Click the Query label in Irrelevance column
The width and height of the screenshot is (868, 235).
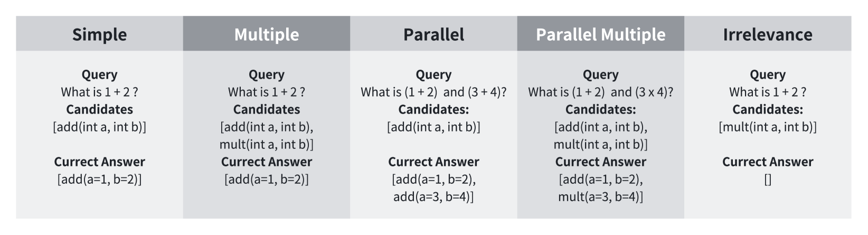[767, 74]
